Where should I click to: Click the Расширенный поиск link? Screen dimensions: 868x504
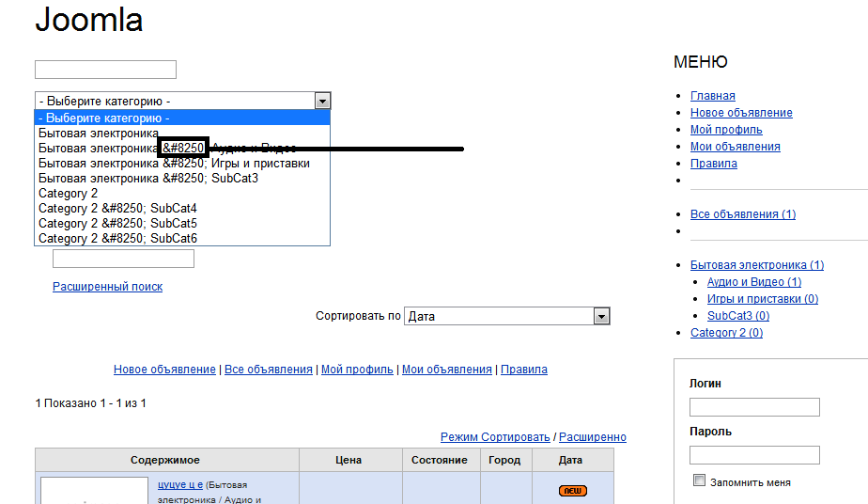[x=107, y=287]
